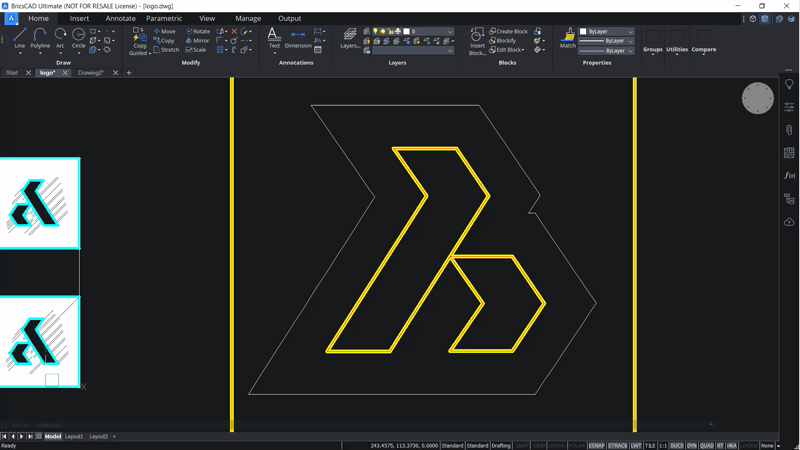Enable GRID display toggle
Viewport: 800px width, 450px height.
(x=539, y=445)
